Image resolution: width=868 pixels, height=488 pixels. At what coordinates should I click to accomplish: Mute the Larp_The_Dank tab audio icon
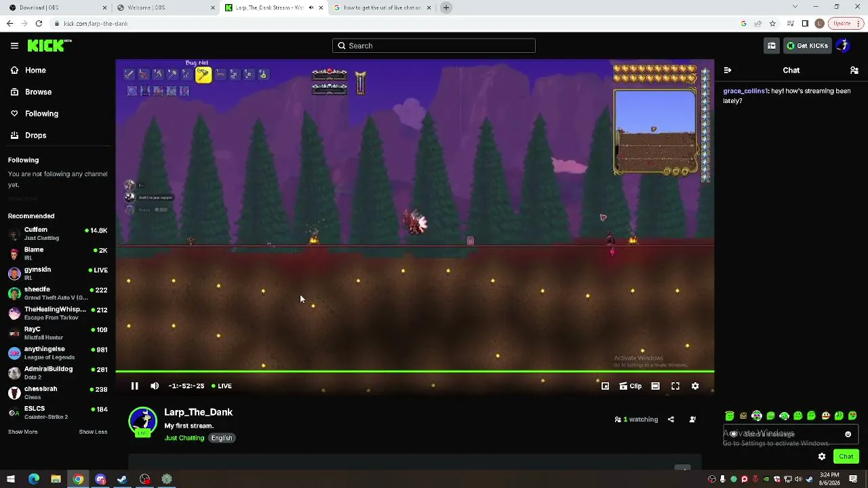(311, 7)
